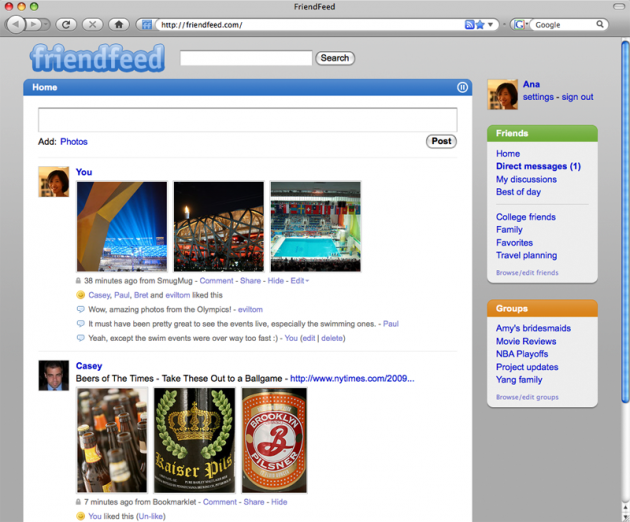Click the eviltom commenter link

pyautogui.click(x=250, y=310)
